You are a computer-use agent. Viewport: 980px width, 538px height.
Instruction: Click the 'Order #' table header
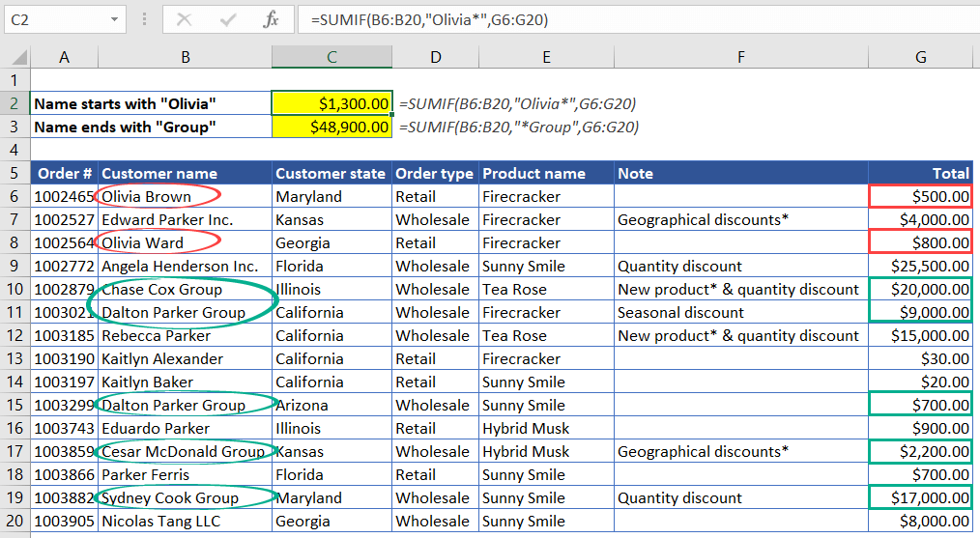[64, 173]
